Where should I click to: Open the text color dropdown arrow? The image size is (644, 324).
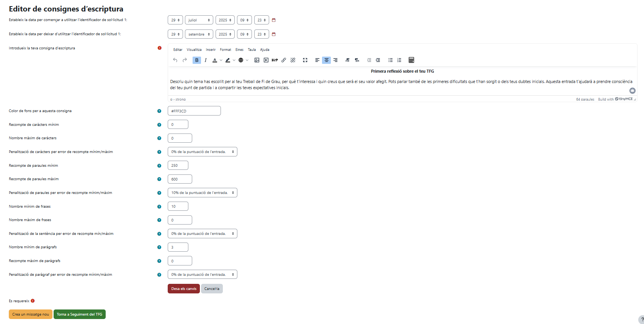[x=221, y=60]
